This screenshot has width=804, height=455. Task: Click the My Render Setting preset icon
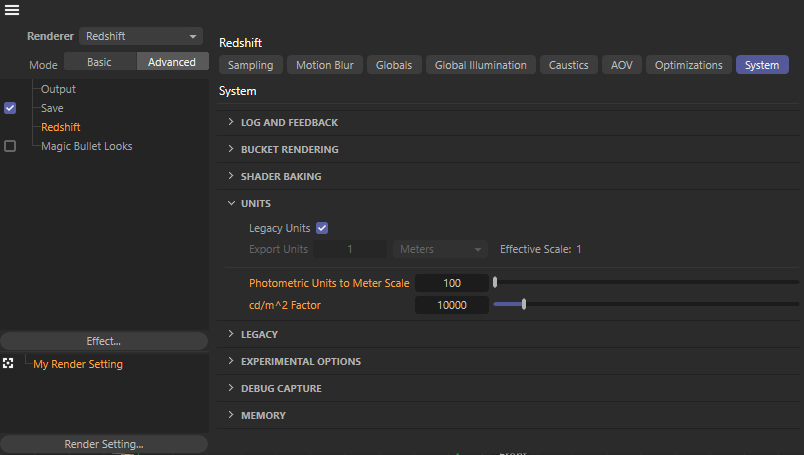click(9, 364)
